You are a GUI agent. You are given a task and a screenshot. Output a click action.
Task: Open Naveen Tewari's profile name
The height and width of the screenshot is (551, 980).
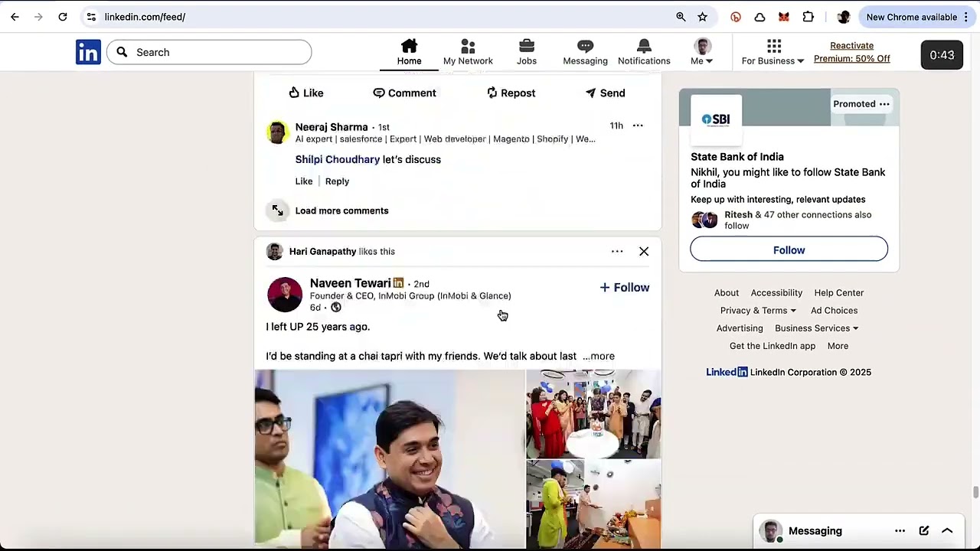click(x=350, y=283)
